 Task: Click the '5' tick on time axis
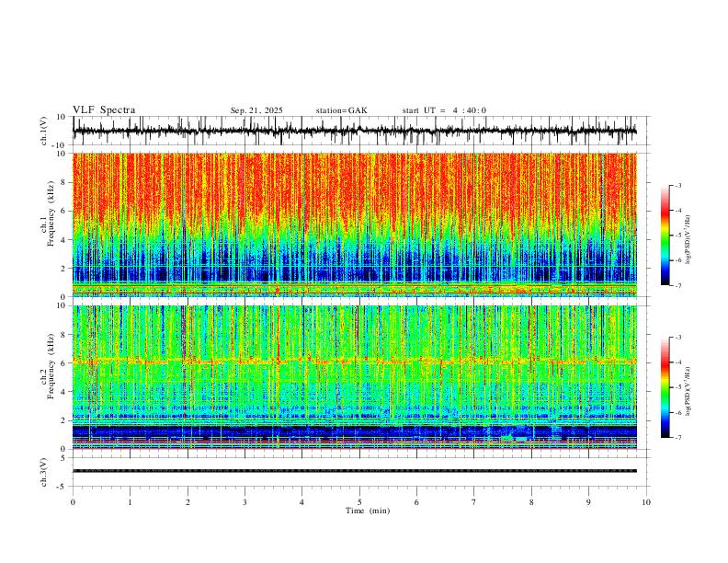tap(359, 502)
